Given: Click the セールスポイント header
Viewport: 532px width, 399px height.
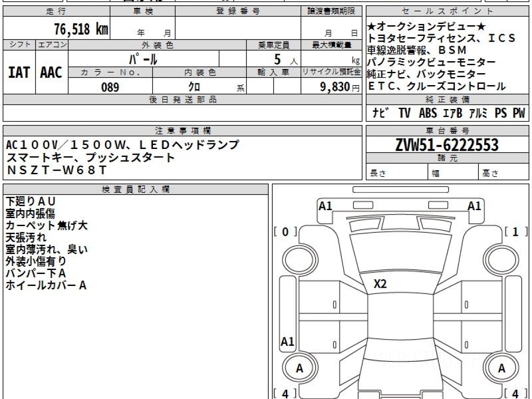Looking at the screenshot, I should (447, 12).
